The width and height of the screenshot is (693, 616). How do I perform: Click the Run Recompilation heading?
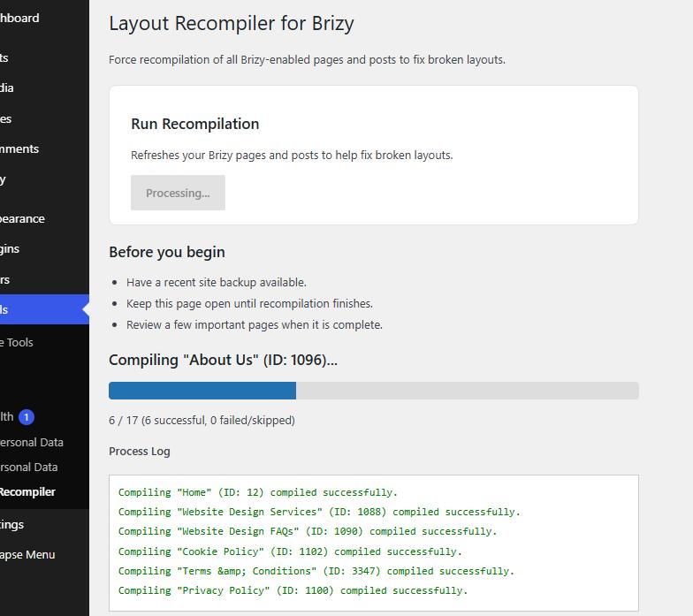tap(194, 124)
